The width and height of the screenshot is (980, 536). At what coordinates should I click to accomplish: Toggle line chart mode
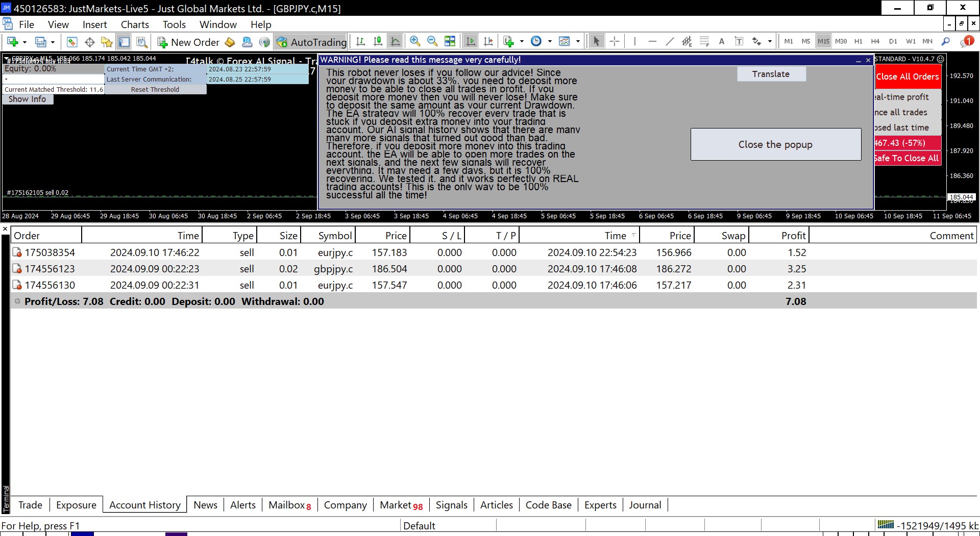point(395,42)
